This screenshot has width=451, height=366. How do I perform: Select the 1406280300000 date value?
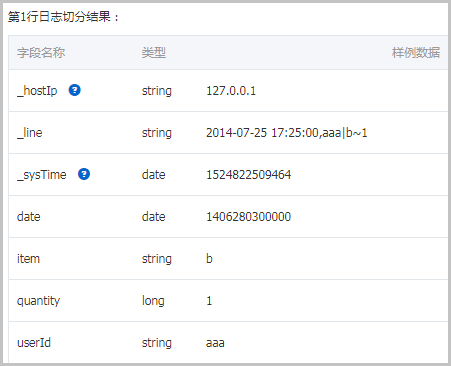tap(248, 217)
